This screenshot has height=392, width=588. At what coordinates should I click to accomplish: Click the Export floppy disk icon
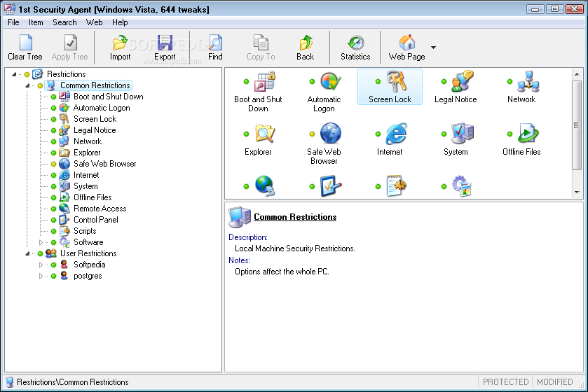[x=165, y=43]
